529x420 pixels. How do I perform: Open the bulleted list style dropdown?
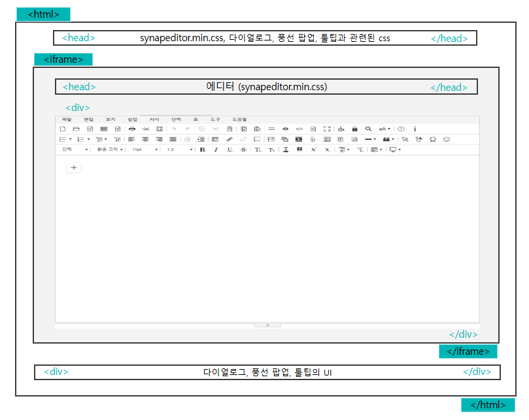pyautogui.click(x=65, y=139)
